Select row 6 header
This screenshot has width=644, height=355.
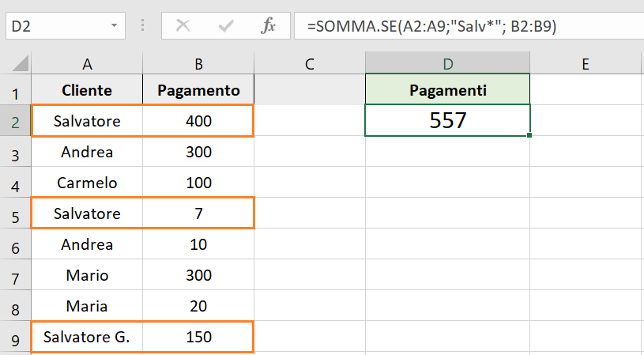[x=16, y=244]
